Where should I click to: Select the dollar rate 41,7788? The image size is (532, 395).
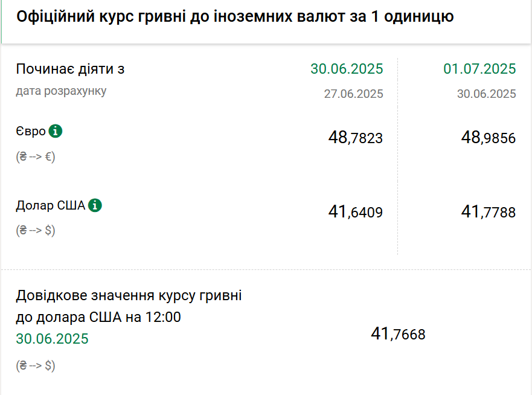[x=489, y=212]
